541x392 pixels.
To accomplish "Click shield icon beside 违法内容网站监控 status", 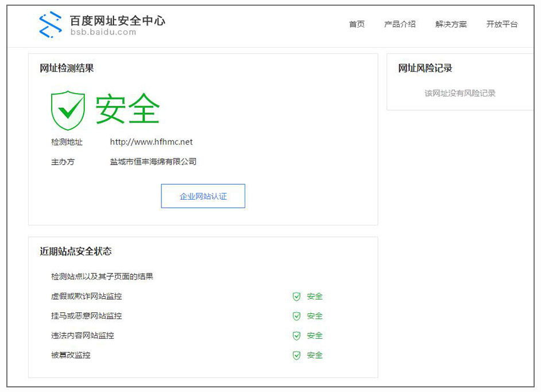I will point(296,336).
